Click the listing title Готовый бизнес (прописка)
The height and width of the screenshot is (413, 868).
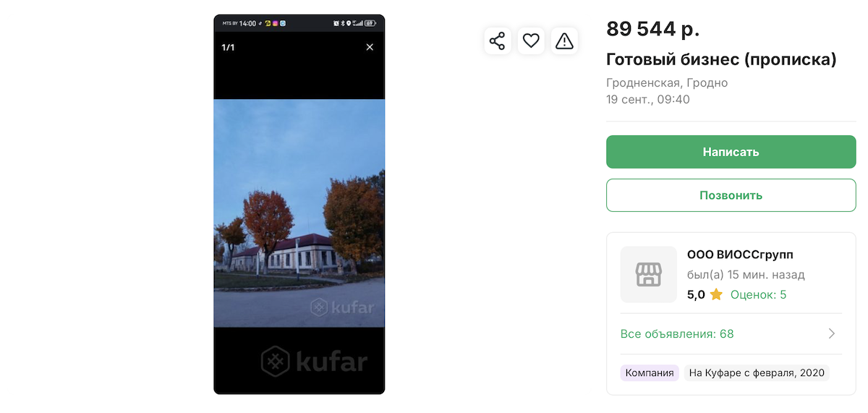721,59
